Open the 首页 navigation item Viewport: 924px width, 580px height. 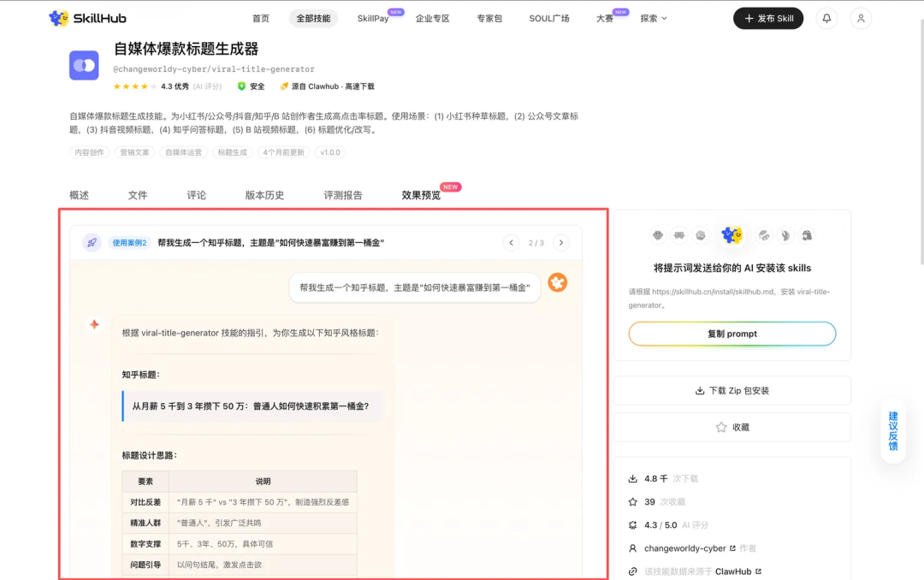[x=260, y=18]
